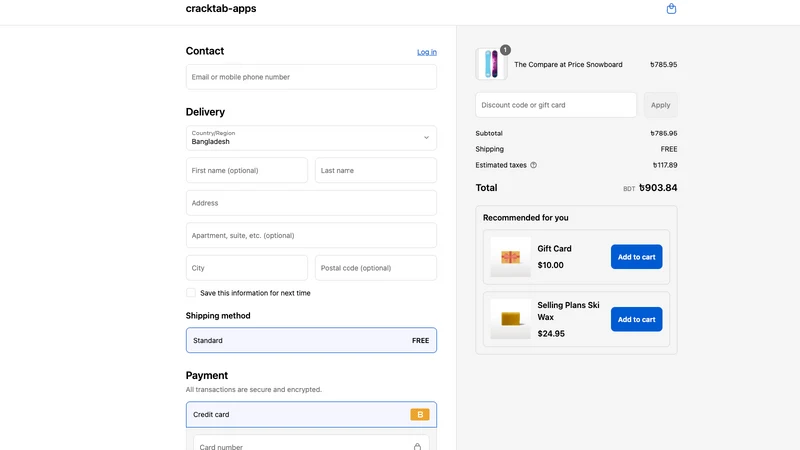This screenshot has height=450, width=800.
Task: Focus the City field
Action: [247, 268]
